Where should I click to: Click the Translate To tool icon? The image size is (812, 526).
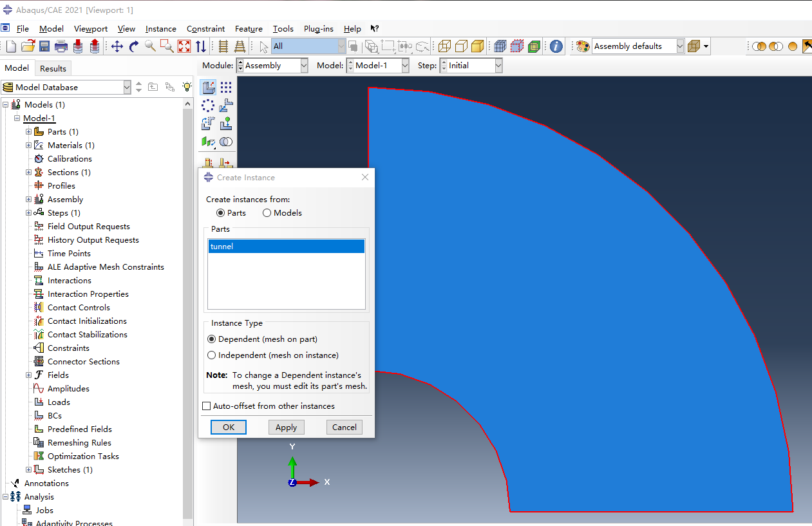(x=226, y=124)
